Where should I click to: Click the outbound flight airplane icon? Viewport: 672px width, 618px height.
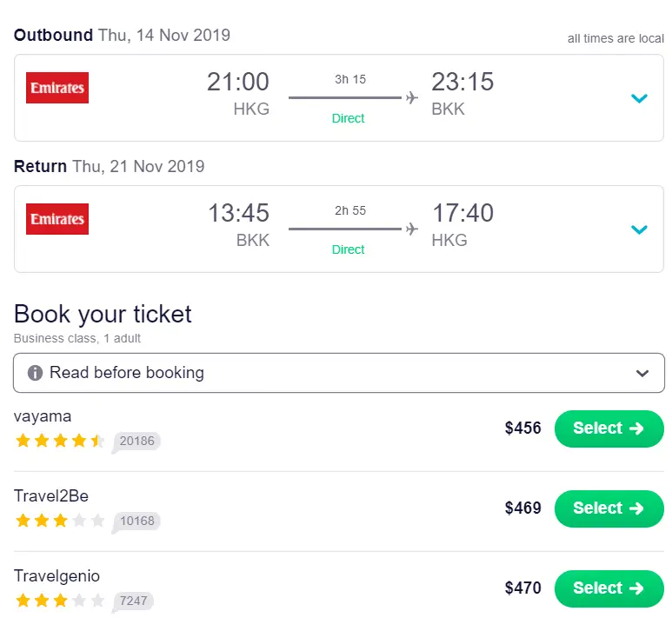click(x=412, y=97)
